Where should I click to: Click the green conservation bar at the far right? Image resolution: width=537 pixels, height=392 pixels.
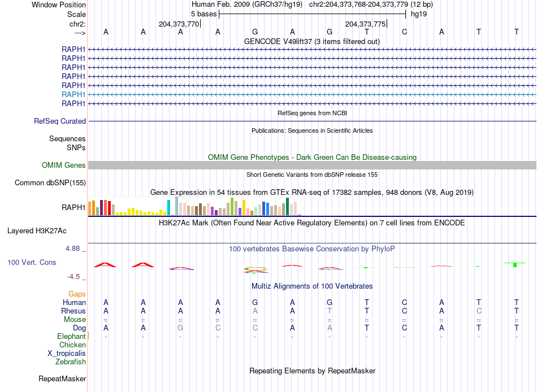[x=515, y=265]
